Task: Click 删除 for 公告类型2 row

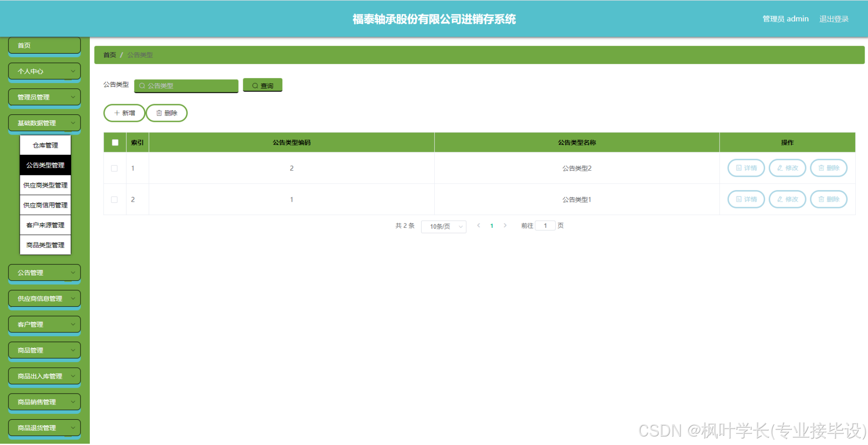Action: pos(828,168)
